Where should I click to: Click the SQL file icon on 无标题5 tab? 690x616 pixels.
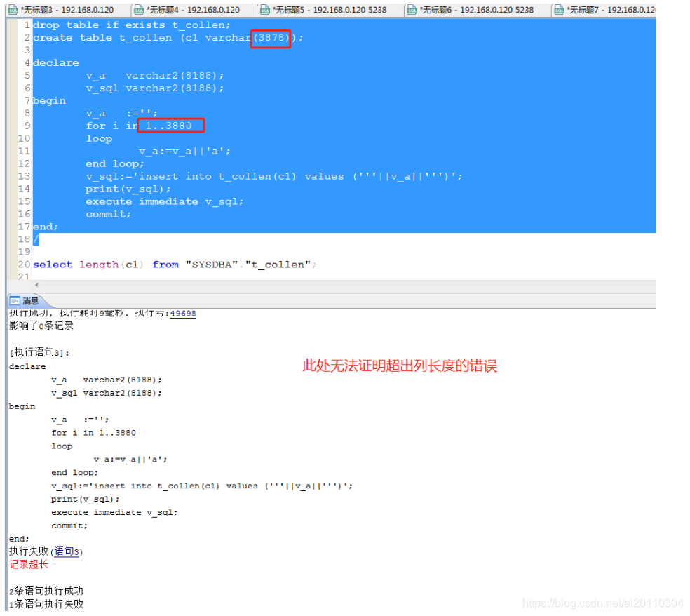click(x=265, y=10)
